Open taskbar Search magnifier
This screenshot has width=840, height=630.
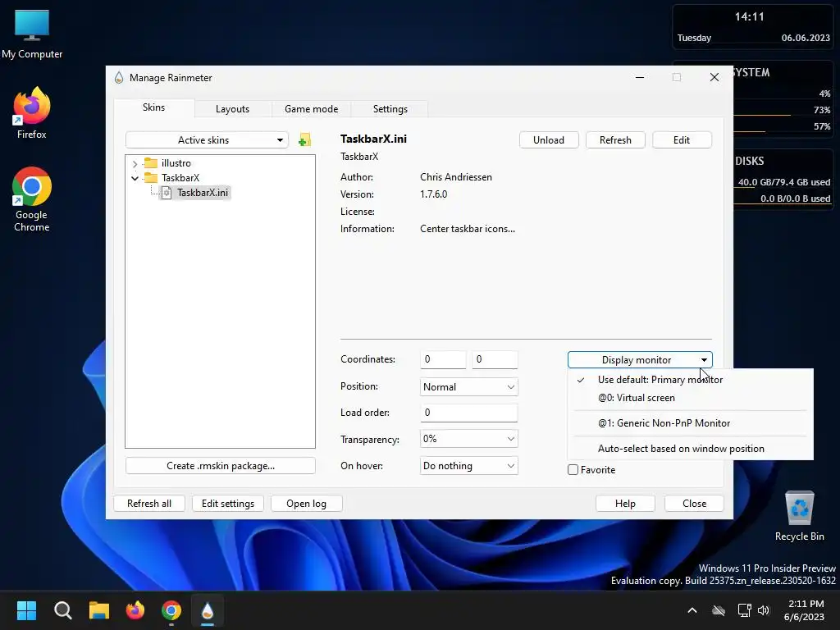coord(62,610)
